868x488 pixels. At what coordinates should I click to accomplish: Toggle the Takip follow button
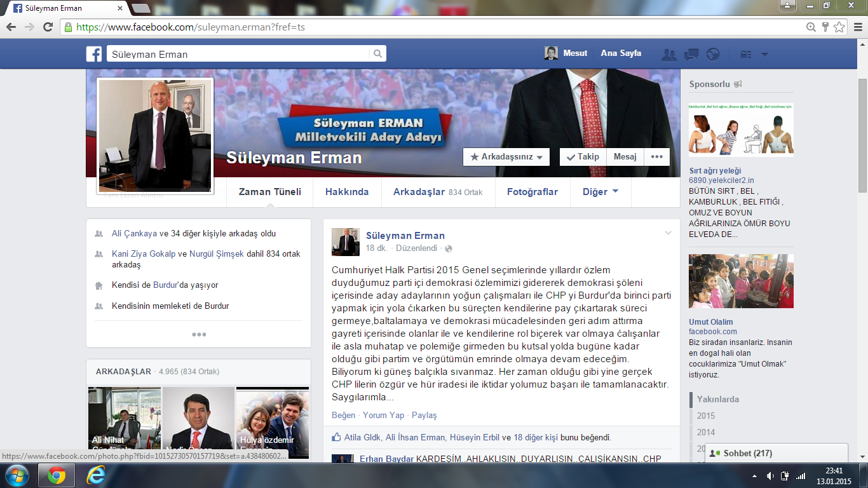coord(583,157)
